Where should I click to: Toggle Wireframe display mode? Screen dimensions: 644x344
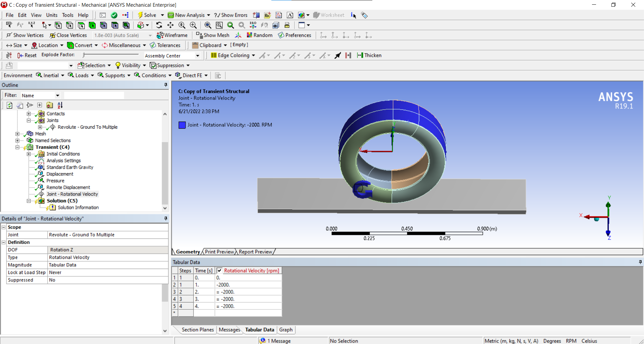point(172,35)
